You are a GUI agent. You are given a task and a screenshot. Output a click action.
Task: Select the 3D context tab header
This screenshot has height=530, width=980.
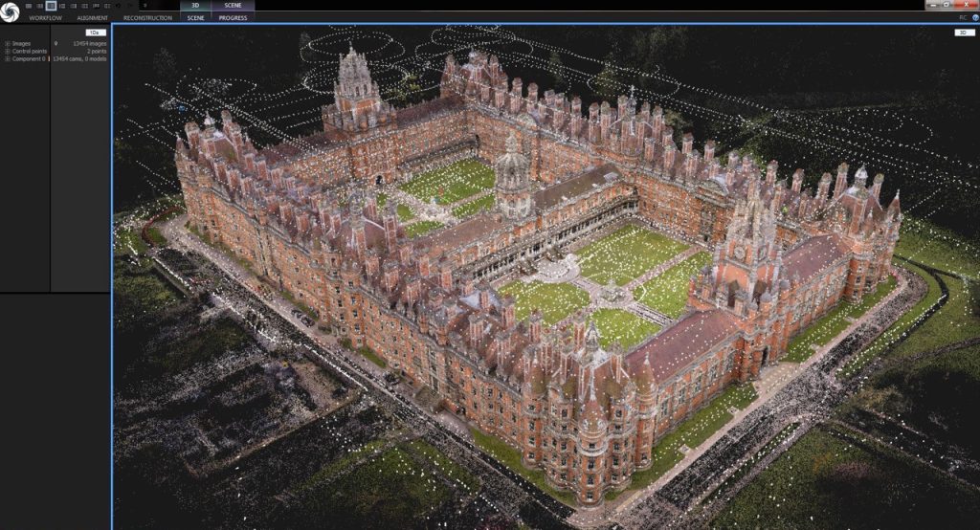coord(195,5)
